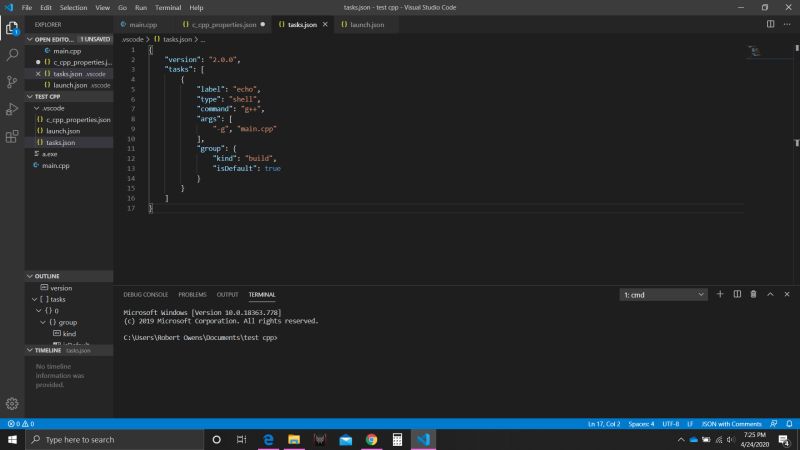The image size is (800, 450).
Task: Go to line via Ln 17, Col 2
Action: pyautogui.click(x=604, y=424)
